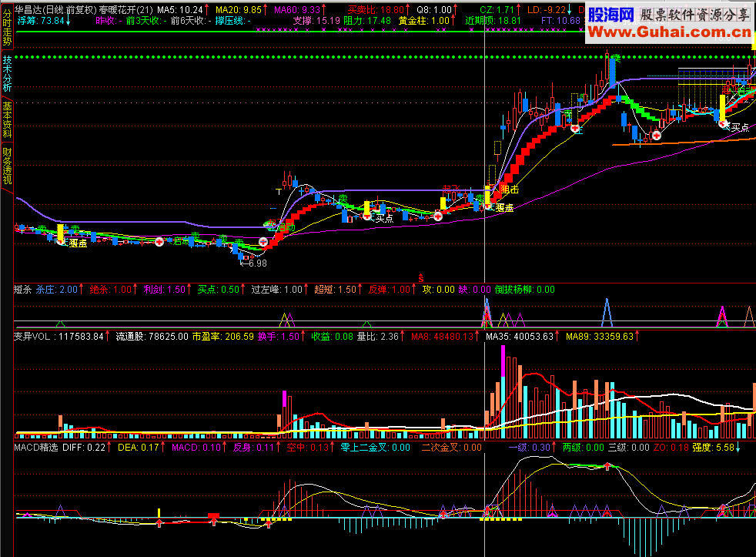Click the 近期顶: 18.81 readout
Viewport: 756px width, 557px height.
pos(493,21)
